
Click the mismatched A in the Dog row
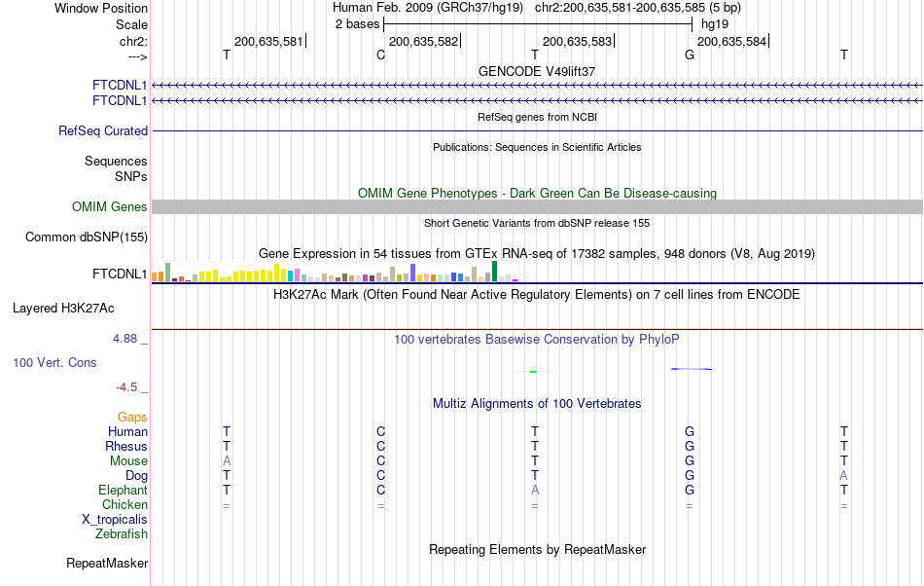pyautogui.click(x=844, y=476)
